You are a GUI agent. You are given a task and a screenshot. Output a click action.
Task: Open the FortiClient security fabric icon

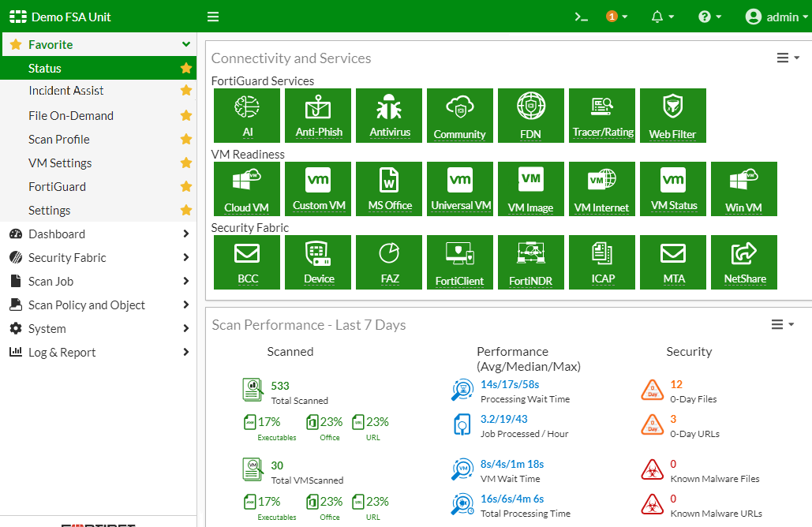click(x=459, y=262)
